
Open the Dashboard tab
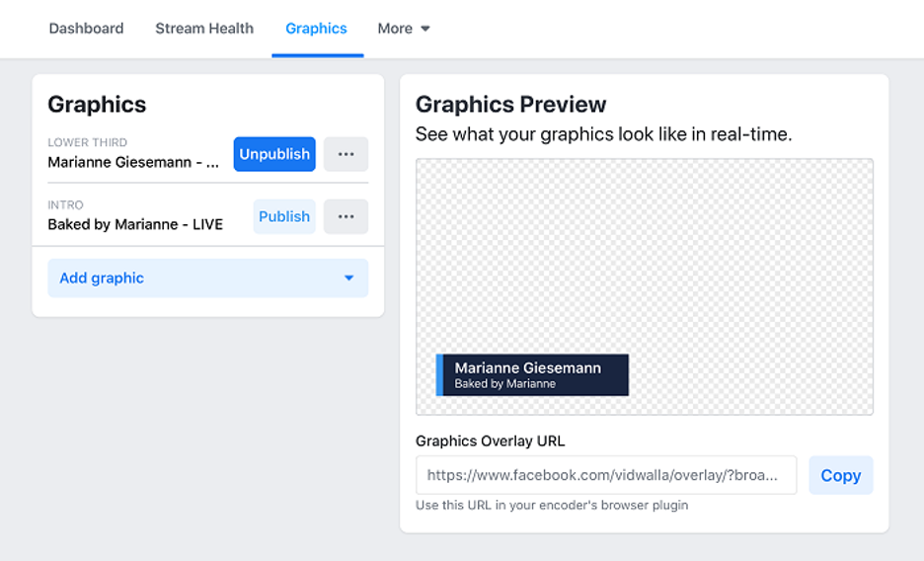pos(86,29)
